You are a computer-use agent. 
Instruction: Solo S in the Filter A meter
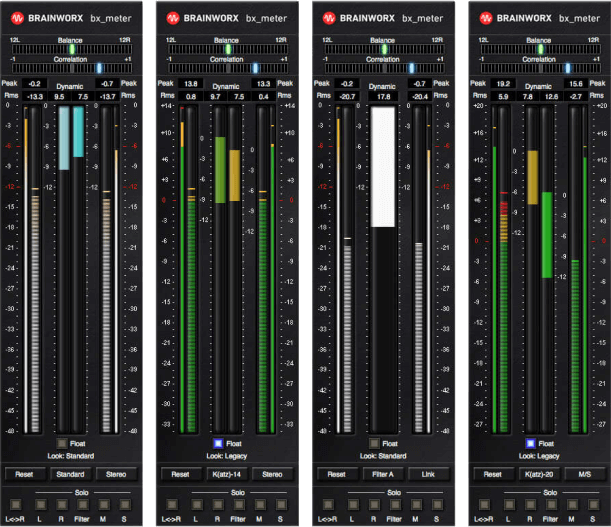click(x=437, y=504)
